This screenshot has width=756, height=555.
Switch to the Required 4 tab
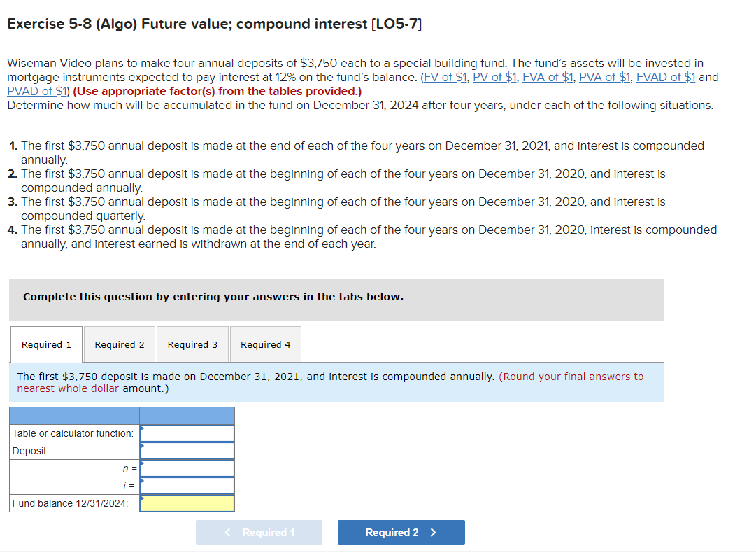(265, 344)
